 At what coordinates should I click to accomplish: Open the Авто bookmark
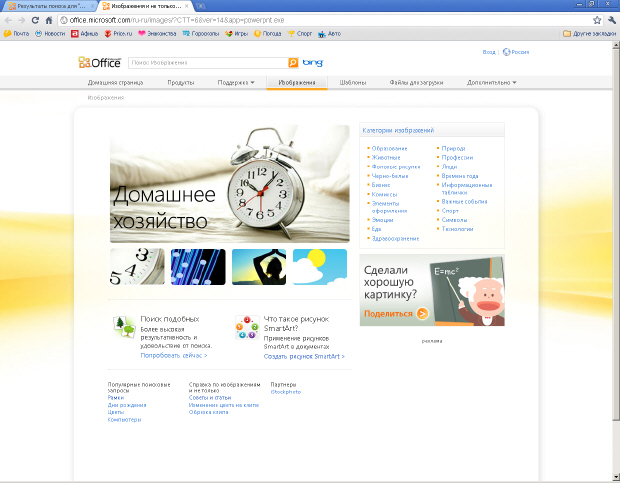(x=329, y=34)
